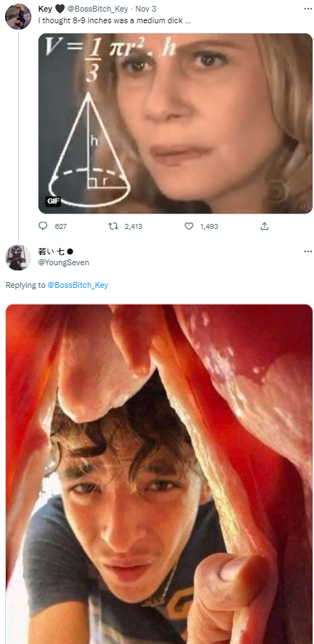Click the display name Key

click(x=45, y=9)
